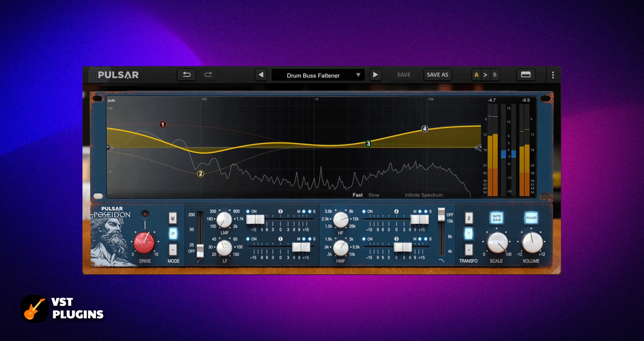Go to previous preset with left arrow

coord(261,75)
